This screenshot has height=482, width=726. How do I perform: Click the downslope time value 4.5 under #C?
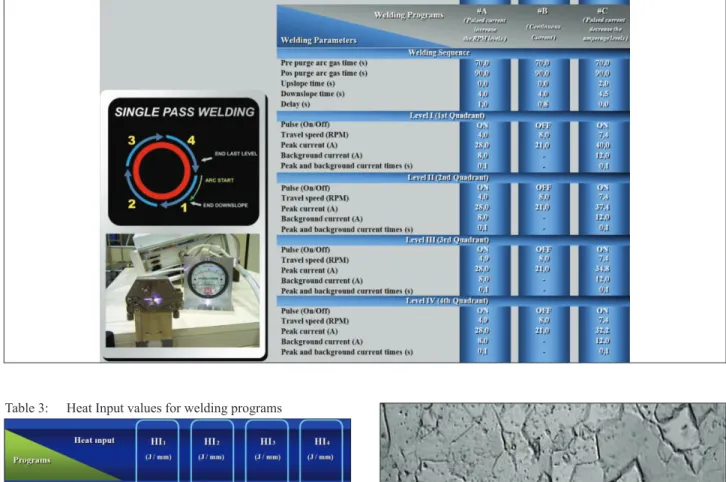tap(603, 94)
